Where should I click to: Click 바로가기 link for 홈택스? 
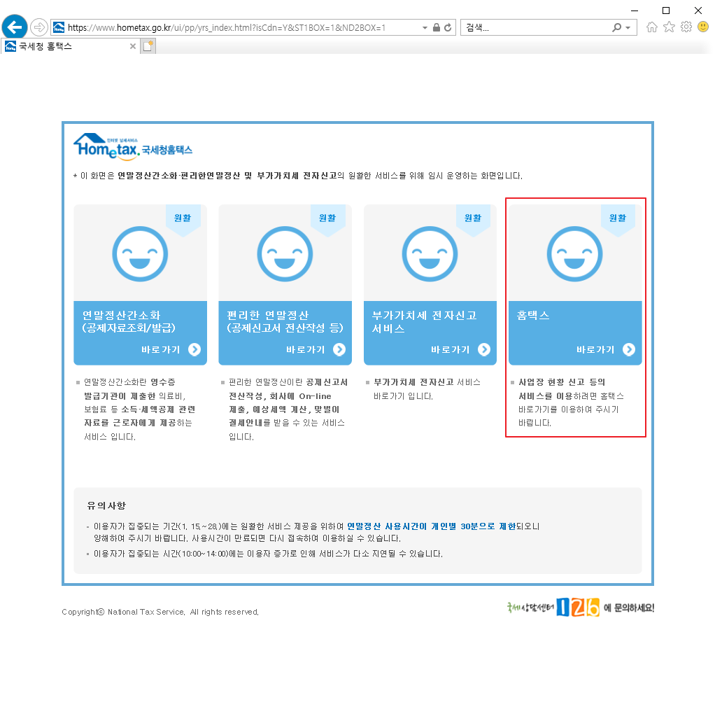click(x=595, y=349)
